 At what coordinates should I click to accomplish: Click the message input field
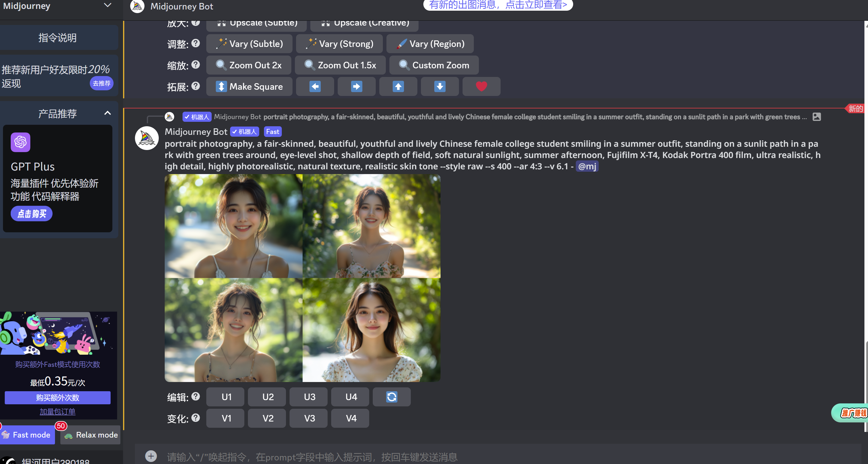pos(498,456)
